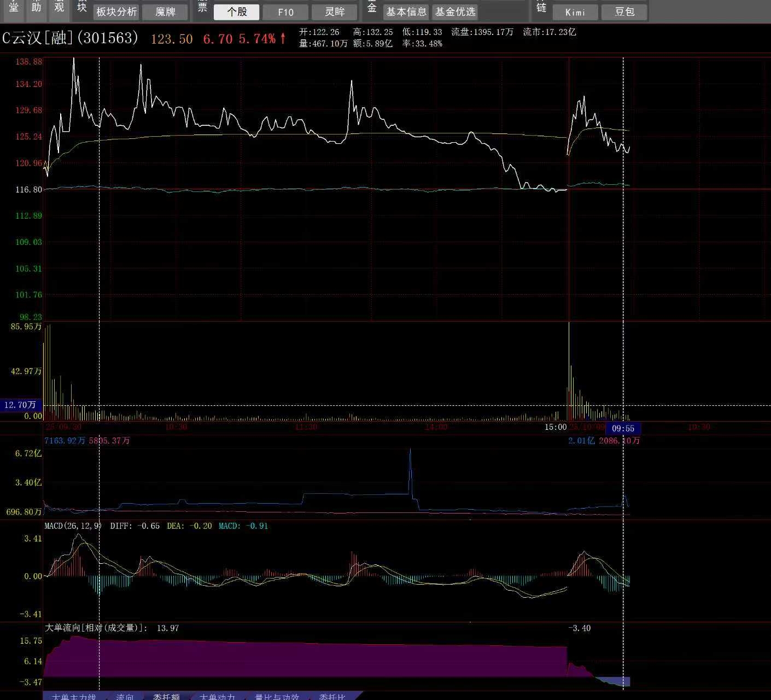Image resolution: width=771 pixels, height=700 pixels.
Task: Switch to the 大单主力线 tab
Action: (x=74, y=696)
